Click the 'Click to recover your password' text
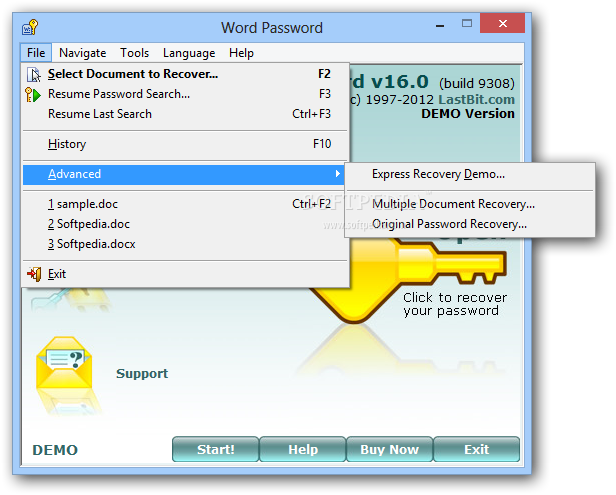This screenshot has height=495, width=616. [x=455, y=304]
